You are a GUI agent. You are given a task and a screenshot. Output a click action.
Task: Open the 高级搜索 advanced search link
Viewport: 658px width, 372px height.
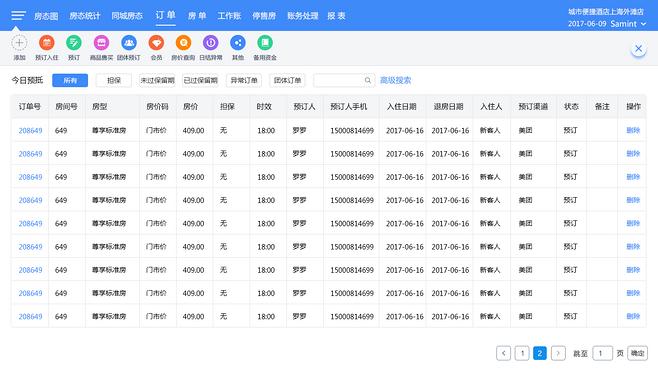(395, 80)
